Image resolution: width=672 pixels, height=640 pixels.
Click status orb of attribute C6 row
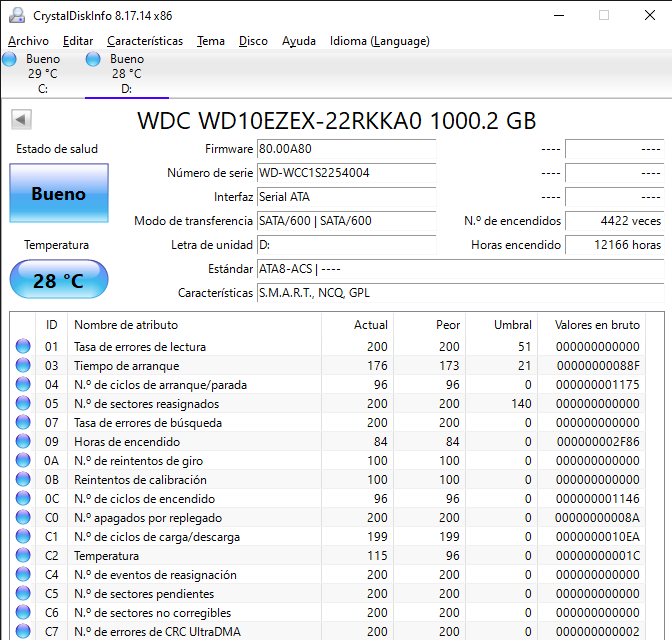23,612
